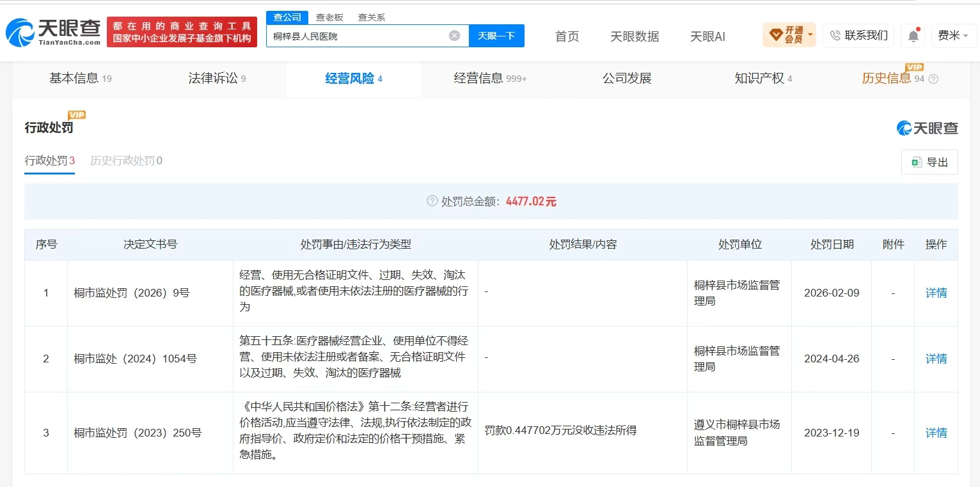The height and width of the screenshot is (487, 980).
Task: Open the 经营信息 tab
Action: pyautogui.click(x=490, y=79)
